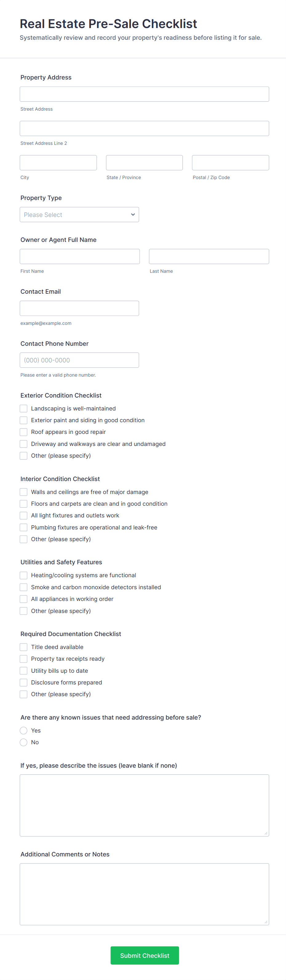Select the State / Province field
Image resolution: width=286 pixels, height=980 pixels.
coord(144,162)
